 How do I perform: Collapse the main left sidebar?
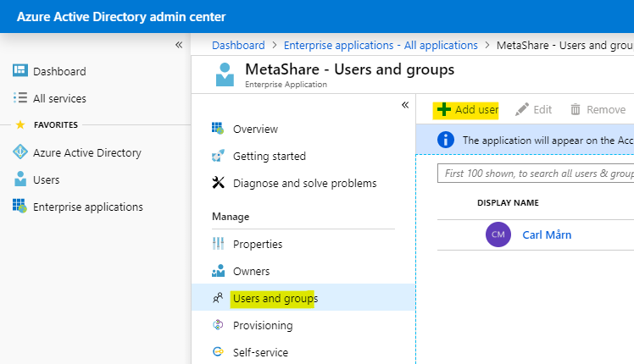[x=179, y=45]
